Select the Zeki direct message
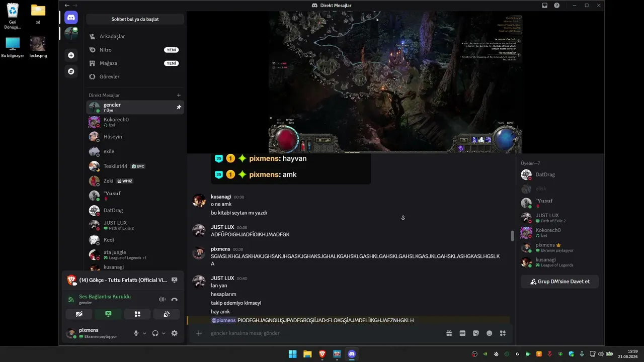Screen dimensions: 644x362 [135, 180]
